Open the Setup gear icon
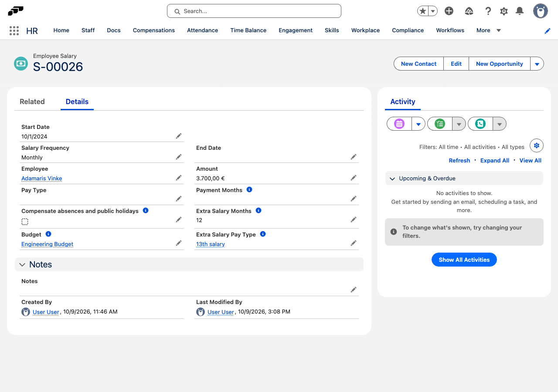 tap(504, 11)
